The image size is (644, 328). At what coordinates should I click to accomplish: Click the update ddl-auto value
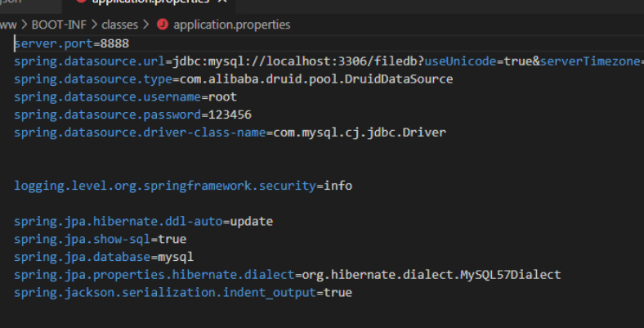point(252,222)
